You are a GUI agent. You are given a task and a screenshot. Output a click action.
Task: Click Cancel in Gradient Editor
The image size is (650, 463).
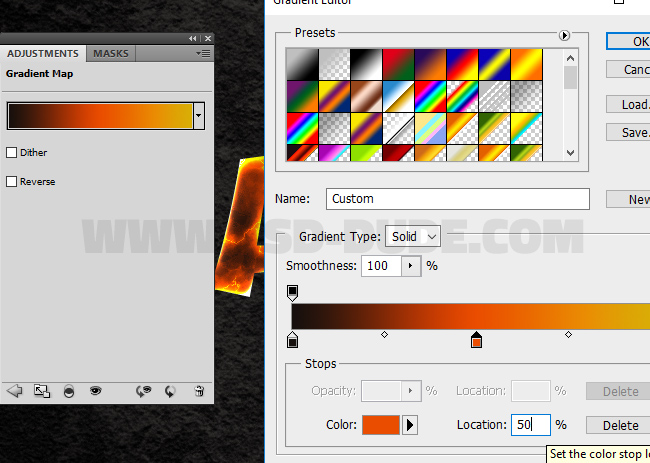coord(628,69)
